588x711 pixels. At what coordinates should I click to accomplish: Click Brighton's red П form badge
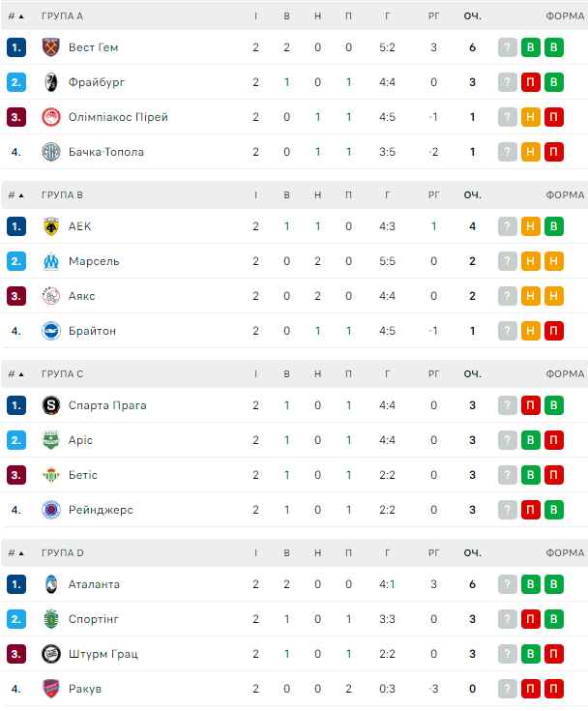(554, 331)
